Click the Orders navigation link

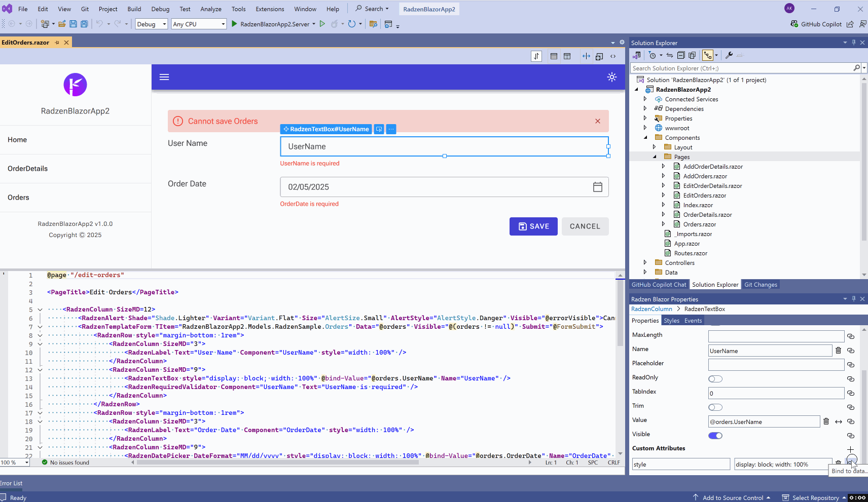tap(76, 198)
